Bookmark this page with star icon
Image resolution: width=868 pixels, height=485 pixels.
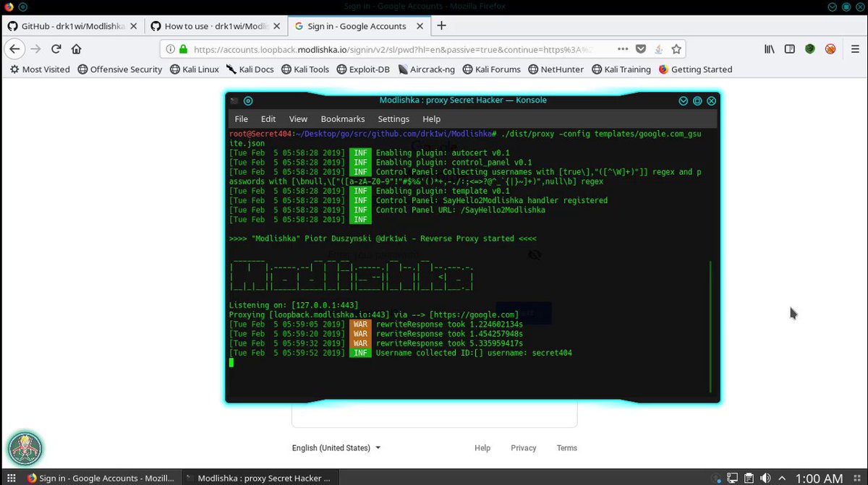pos(676,49)
